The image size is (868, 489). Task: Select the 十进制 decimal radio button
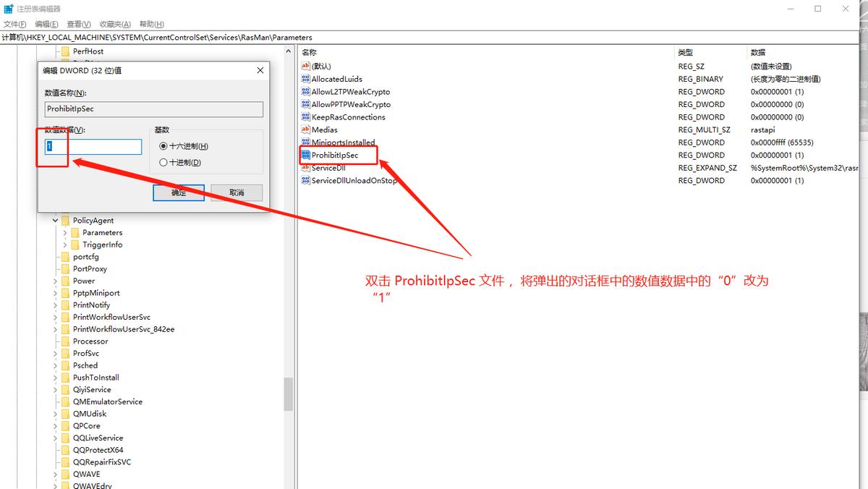[163, 163]
